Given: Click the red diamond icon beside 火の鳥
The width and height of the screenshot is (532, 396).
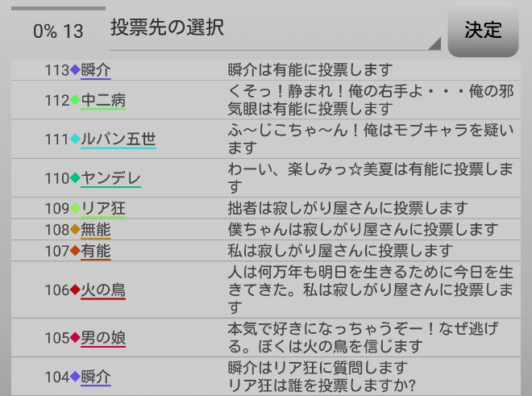Looking at the screenshot, I should pyautogui.click(x=75, y=290).
